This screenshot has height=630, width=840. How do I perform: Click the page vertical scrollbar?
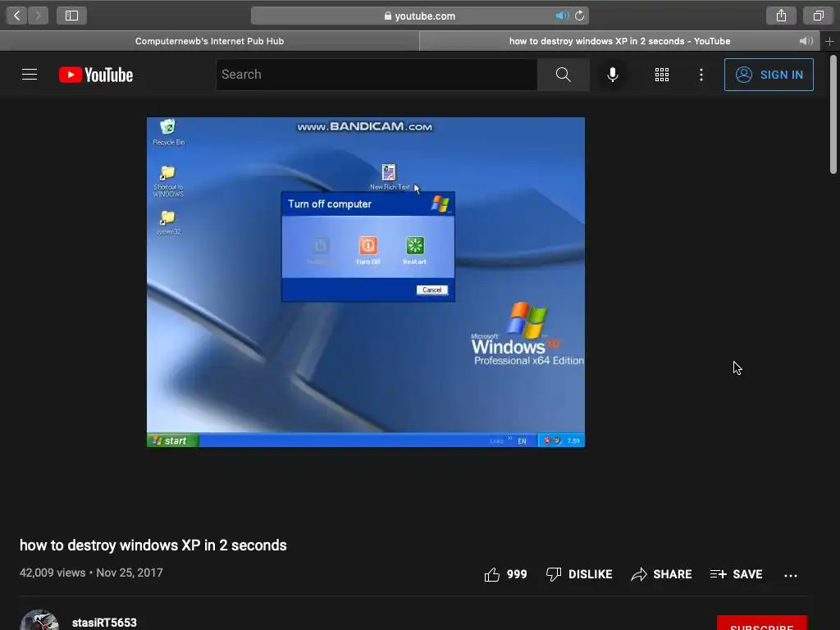point(833,114)
